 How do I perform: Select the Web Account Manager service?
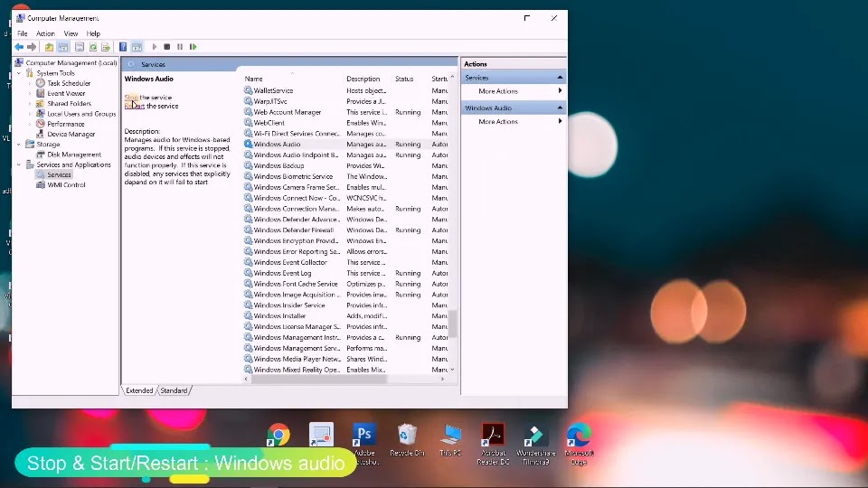pyautogui.click(x=346, y=112)
